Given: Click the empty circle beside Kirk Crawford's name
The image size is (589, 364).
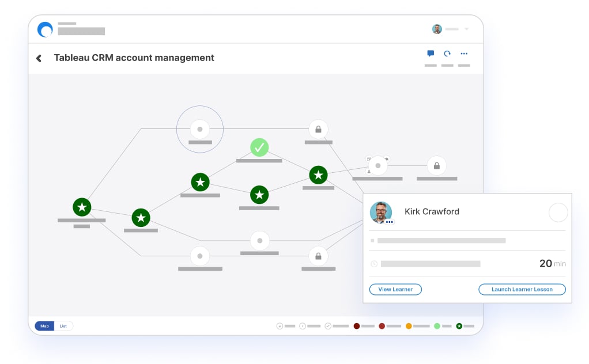Looking at the screenshot, I should click(x=558, y=213).
